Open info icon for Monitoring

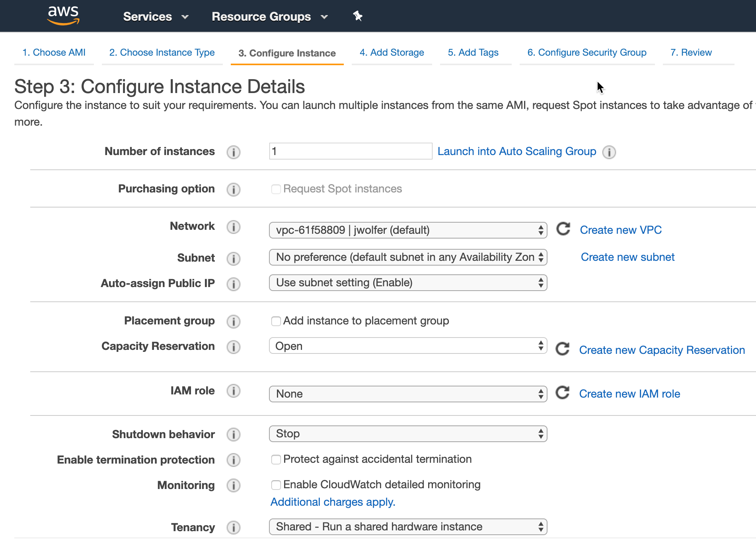point(234,485)
